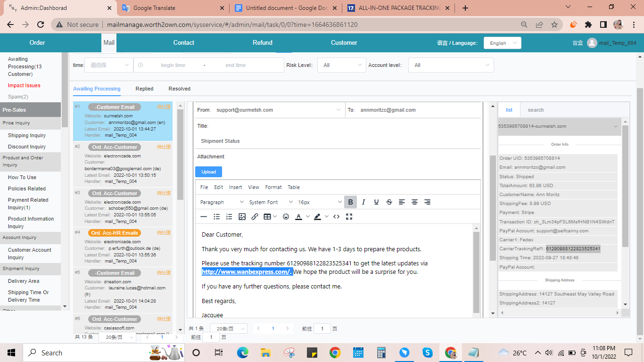Toggle italic formatting

pyautogui.click(x=363, y=202)
